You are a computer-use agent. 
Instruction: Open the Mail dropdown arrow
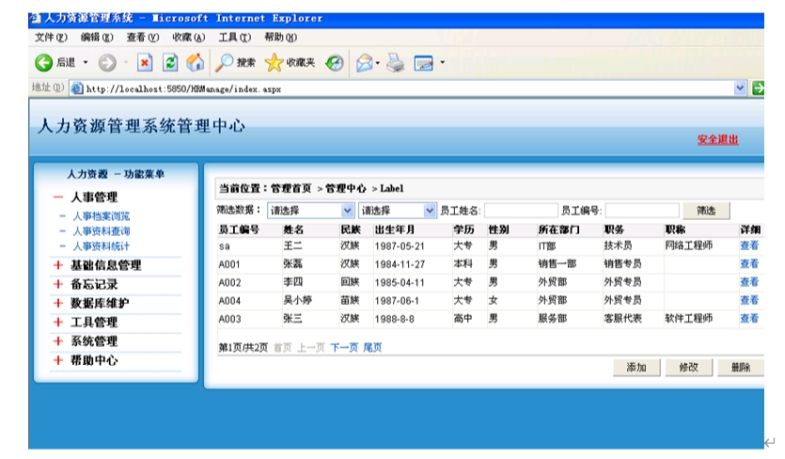click(377, 63)
